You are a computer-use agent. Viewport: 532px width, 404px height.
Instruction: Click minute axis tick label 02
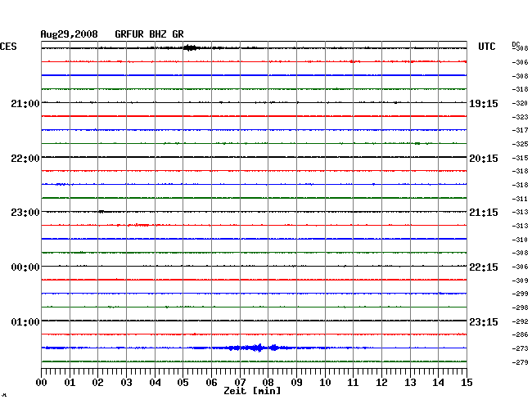[x=97, y=382]
